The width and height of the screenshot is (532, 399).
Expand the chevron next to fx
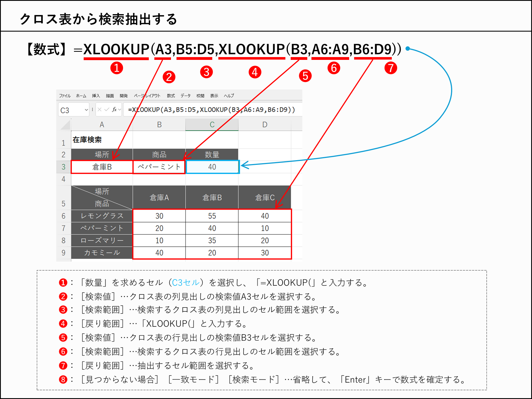[x=119, y=109]
